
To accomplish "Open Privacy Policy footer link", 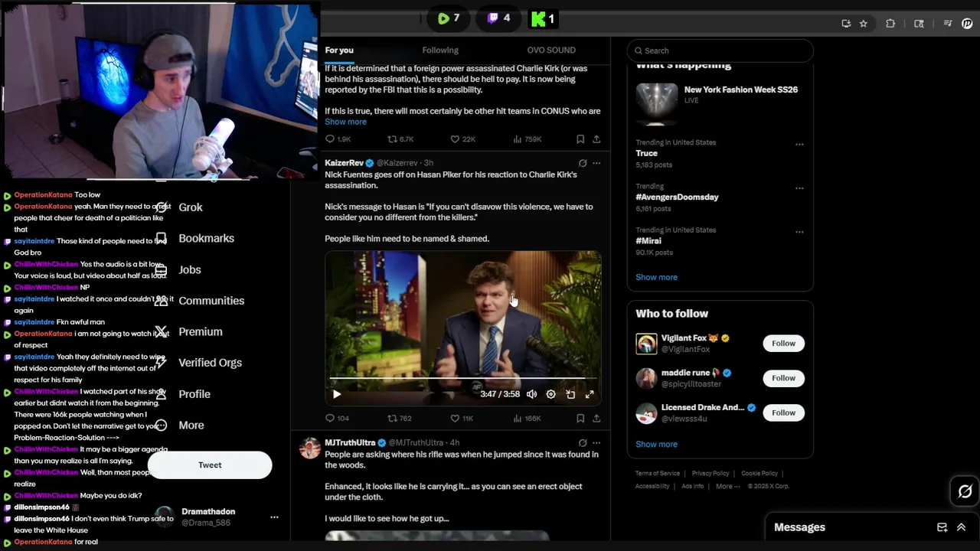I will pyautogui.click(x=710, y=474).
